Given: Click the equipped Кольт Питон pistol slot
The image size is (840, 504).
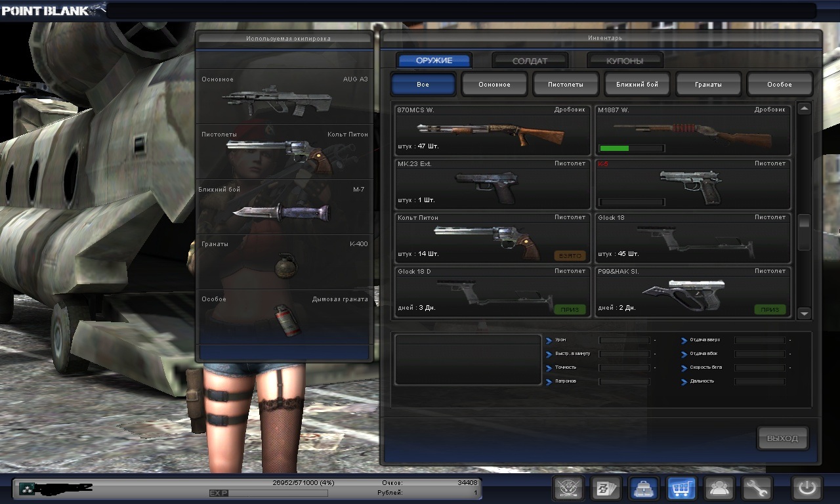Looking at the screenshot, I should click(284, 152).
